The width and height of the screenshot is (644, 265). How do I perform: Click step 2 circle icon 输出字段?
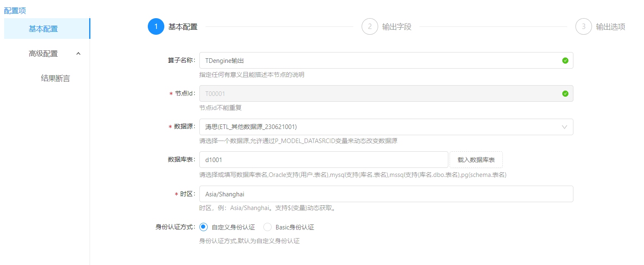(x=369, y=27)
